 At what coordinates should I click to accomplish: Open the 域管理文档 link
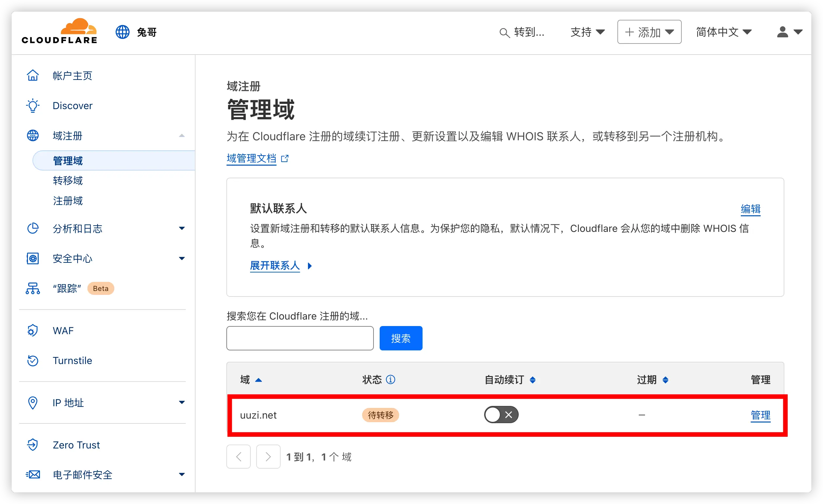pyautogui.click(x=251, y=158)
